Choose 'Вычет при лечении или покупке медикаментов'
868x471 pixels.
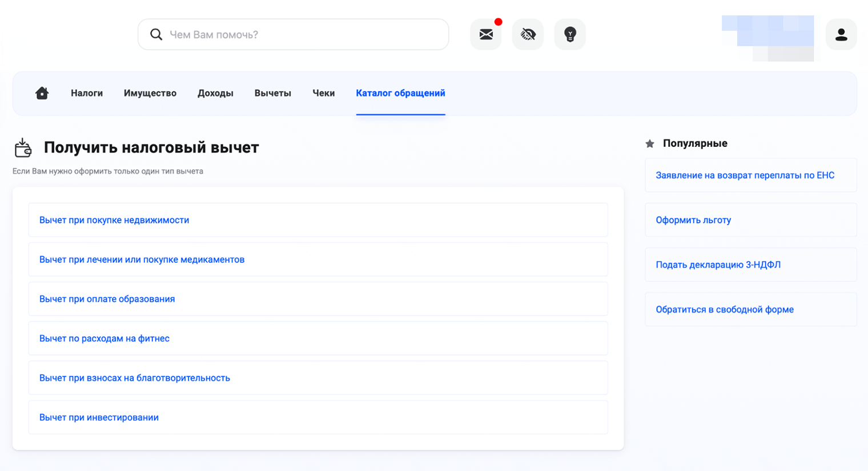[318, 260]
